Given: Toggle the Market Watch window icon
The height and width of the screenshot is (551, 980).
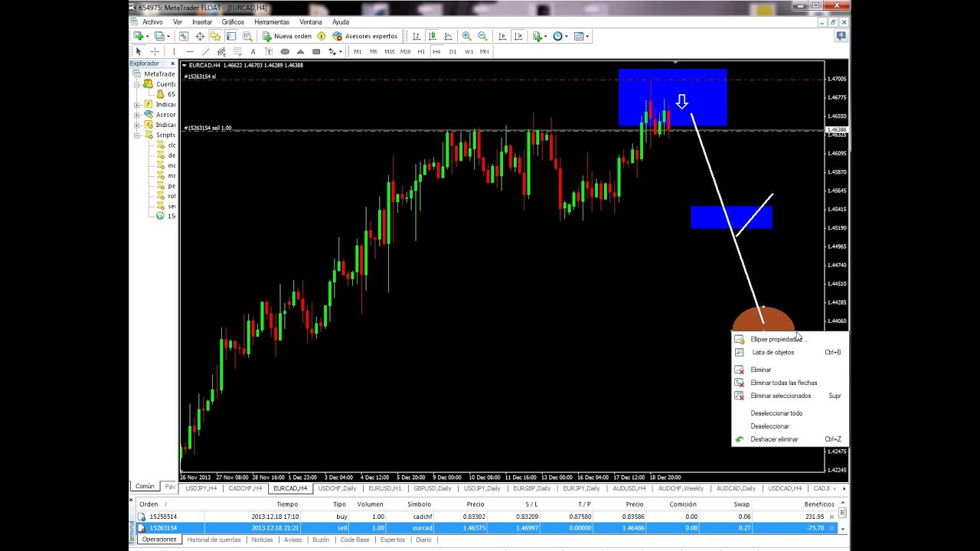Looking at the screenshot, I should (184, 36).
